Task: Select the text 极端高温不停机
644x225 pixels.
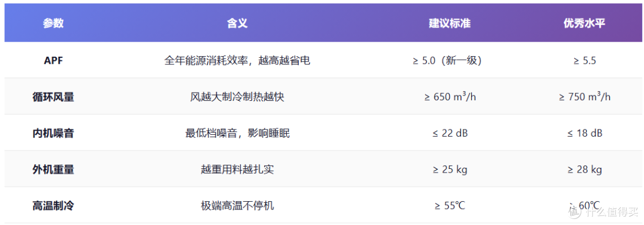Action: tap(237, 205)
